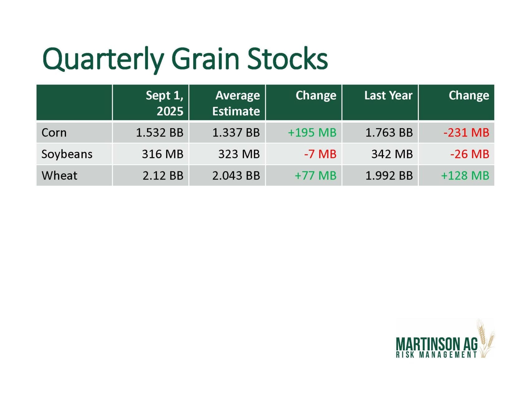Viewport: 532px width, 399px height.
Task: Click the 2.12 BB wheat stocks cell
Action: point(163,176)
